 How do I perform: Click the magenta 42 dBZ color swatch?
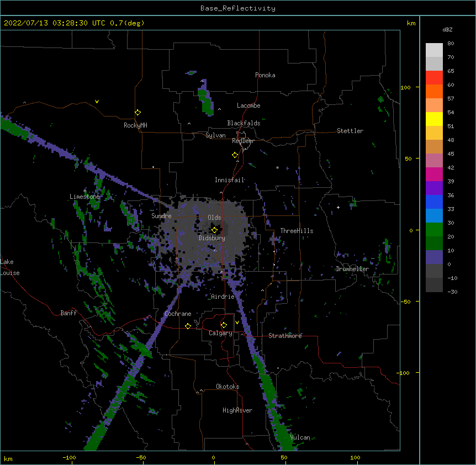[x=434, y=174]
